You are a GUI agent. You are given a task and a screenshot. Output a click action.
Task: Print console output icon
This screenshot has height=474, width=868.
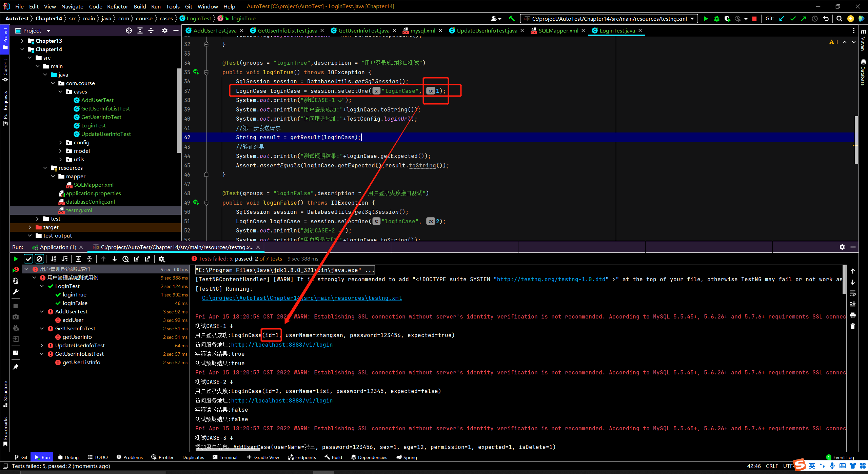pos(853,315)
